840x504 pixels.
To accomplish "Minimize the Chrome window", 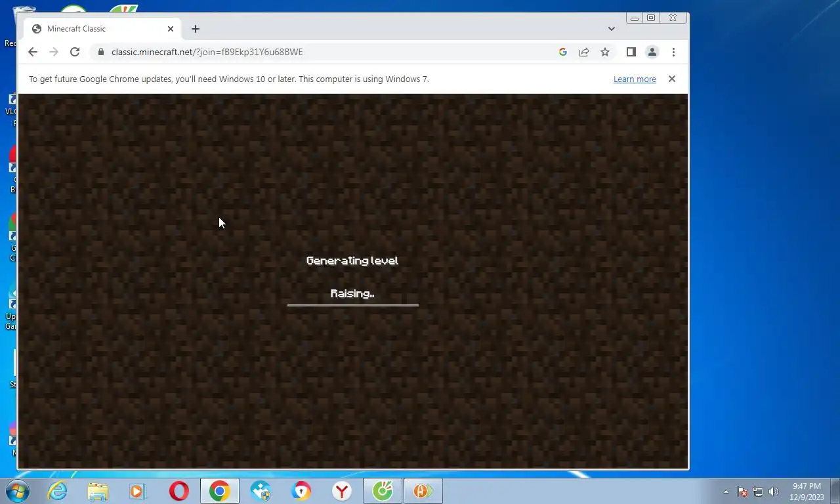I will [x=635, y=18].
